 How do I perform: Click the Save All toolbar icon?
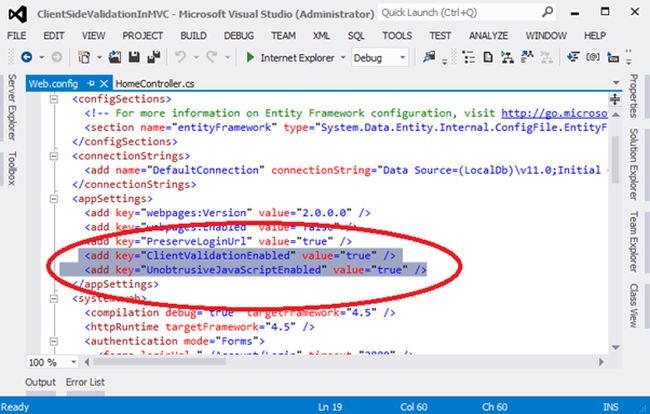pyautogui.click(x=154, y=57)
